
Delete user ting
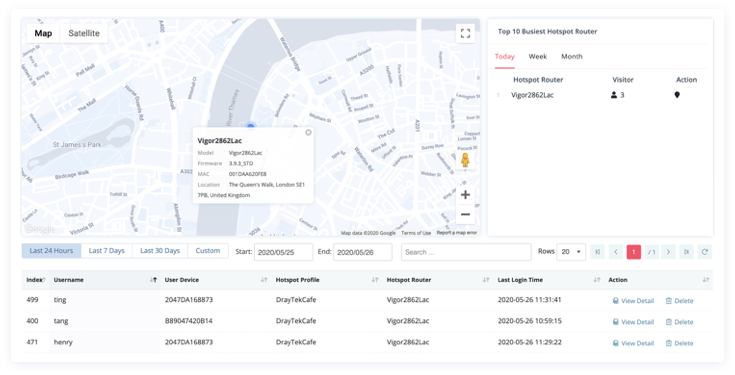point(679,301)
